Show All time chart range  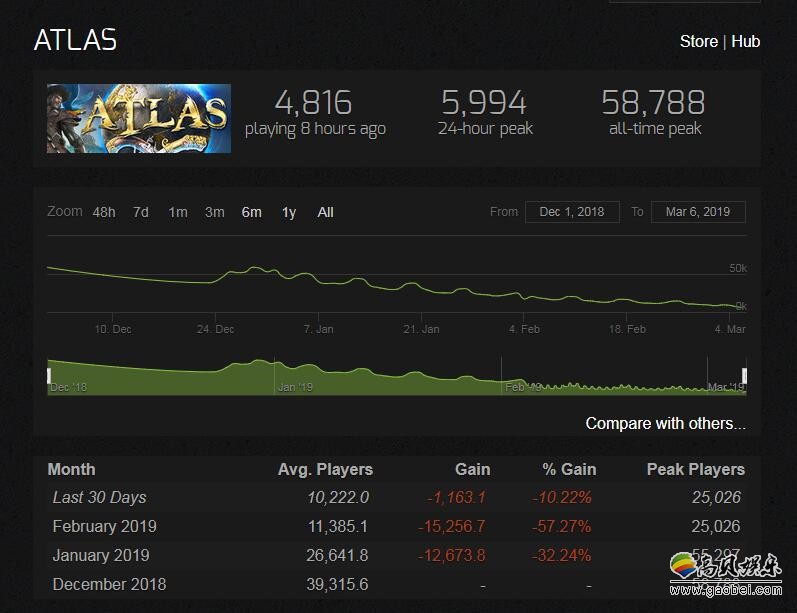326,212
